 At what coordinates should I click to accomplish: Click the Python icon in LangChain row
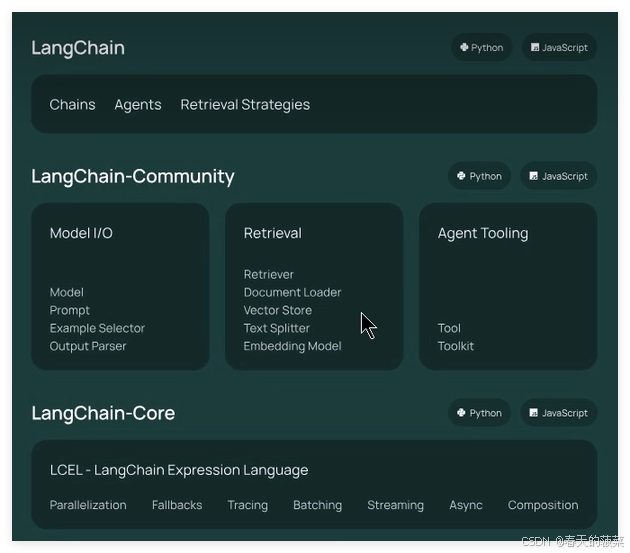464,47
